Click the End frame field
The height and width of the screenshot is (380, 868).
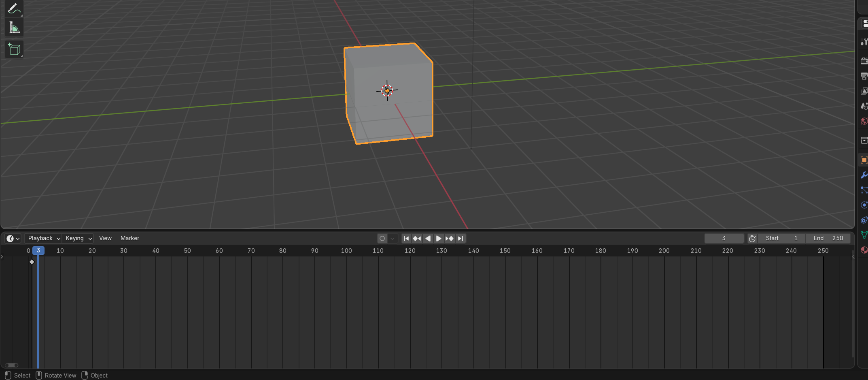[x=828, y=238]
